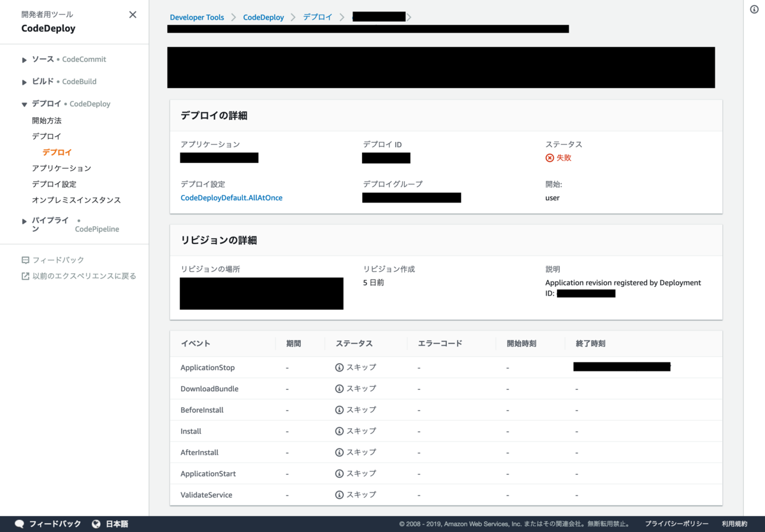Screen dimensions: 765x532
Task: Select the AfterInstall event name
Action: click(200, 452)
